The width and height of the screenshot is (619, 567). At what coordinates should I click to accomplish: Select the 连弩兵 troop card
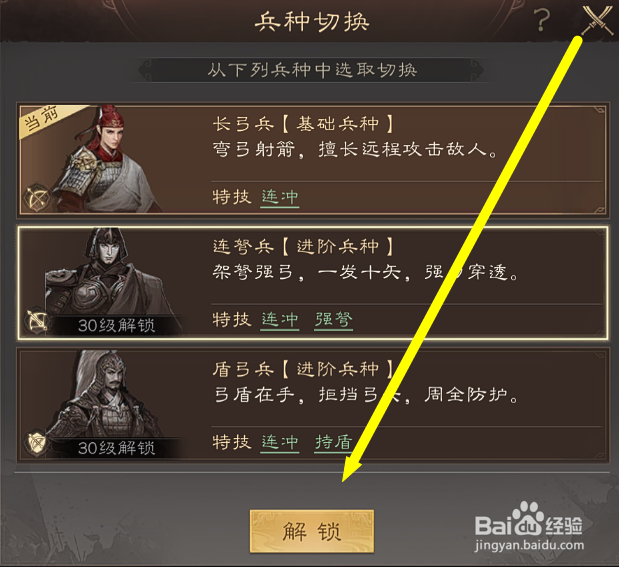(312, 283)
